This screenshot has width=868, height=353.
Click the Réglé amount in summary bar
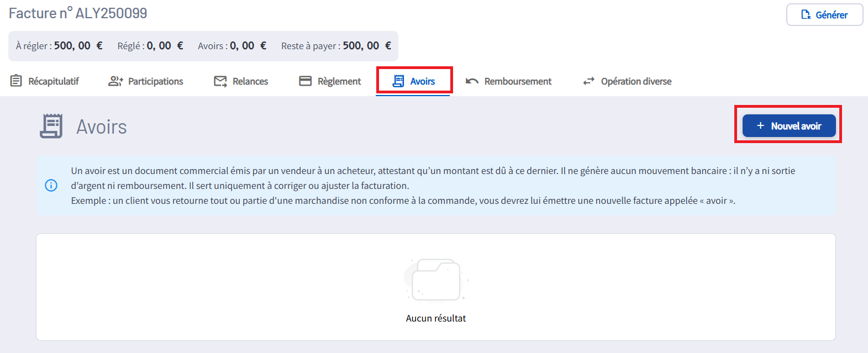[165, 46]
